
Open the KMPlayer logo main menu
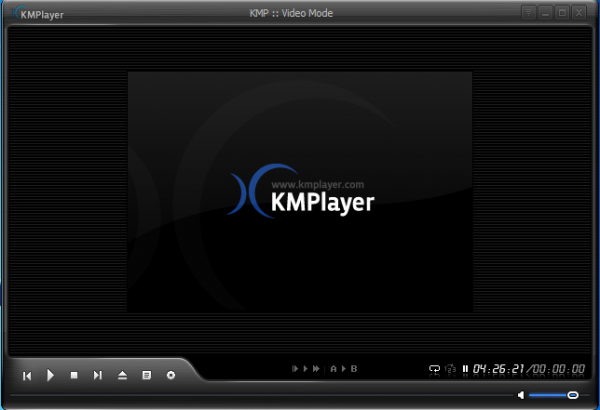coord(38,14)
